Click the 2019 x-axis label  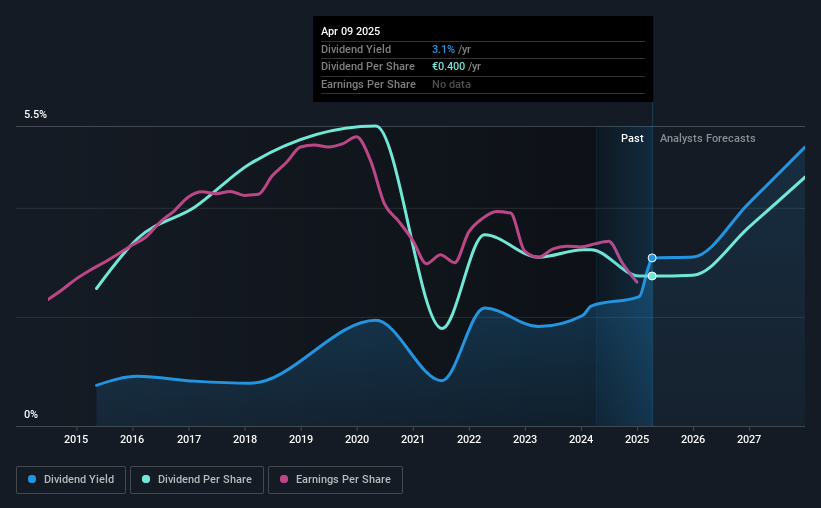(x=301, y=439)
